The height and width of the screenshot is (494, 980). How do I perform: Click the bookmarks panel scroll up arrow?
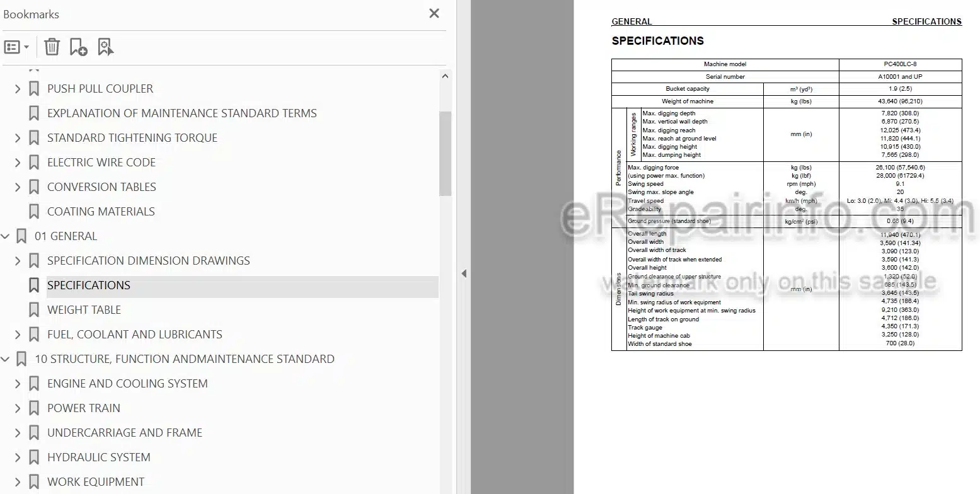coord(445,76)
